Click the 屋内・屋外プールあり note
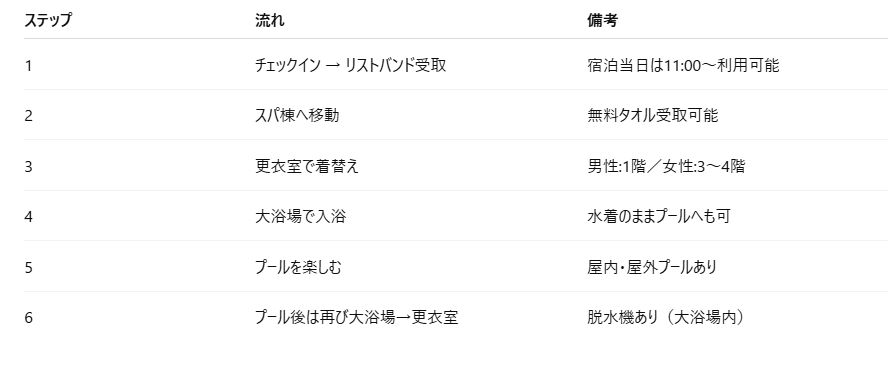Image resolution: width=891 pixels, height=375 pixels. [x=652, y=267]
